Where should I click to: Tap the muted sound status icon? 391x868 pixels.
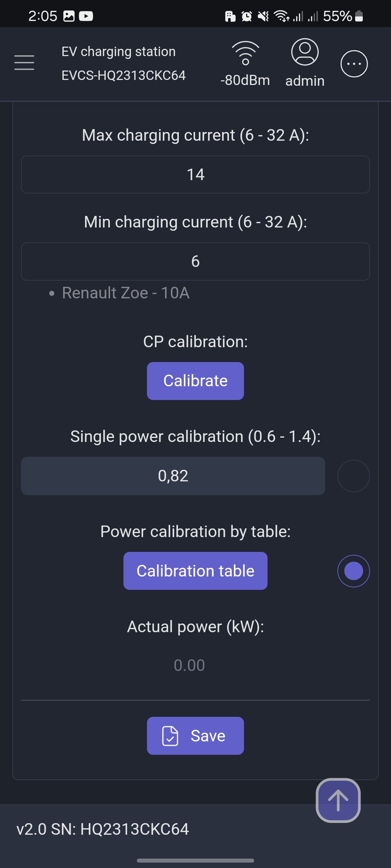point(263,16)
